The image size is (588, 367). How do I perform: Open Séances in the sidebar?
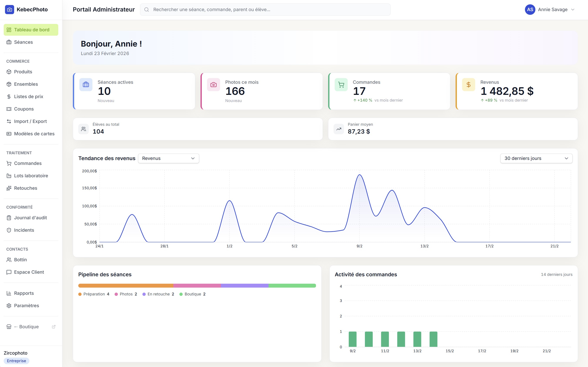click(23, 42)
